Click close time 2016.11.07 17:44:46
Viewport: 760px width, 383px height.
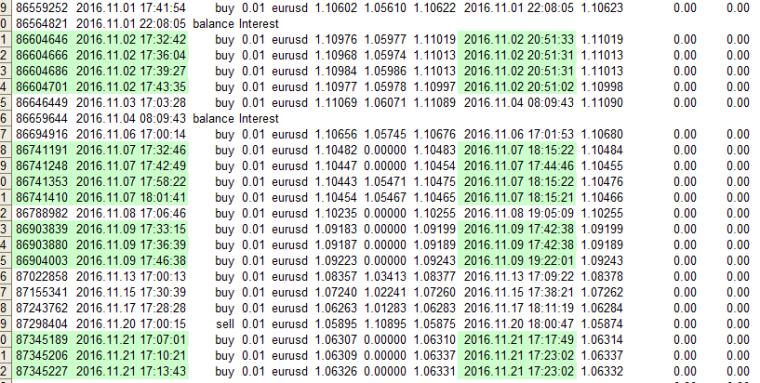[x=519, y=166]
